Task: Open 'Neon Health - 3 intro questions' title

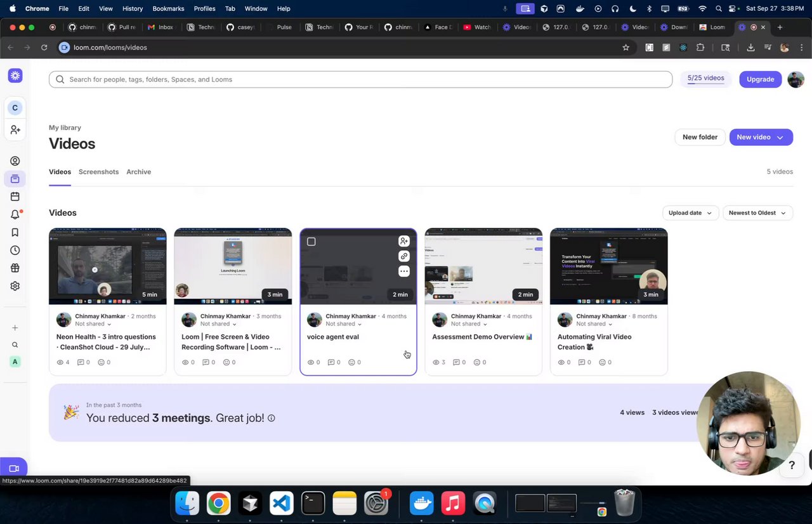Action: pyautogui.click(x=106, y=342)
